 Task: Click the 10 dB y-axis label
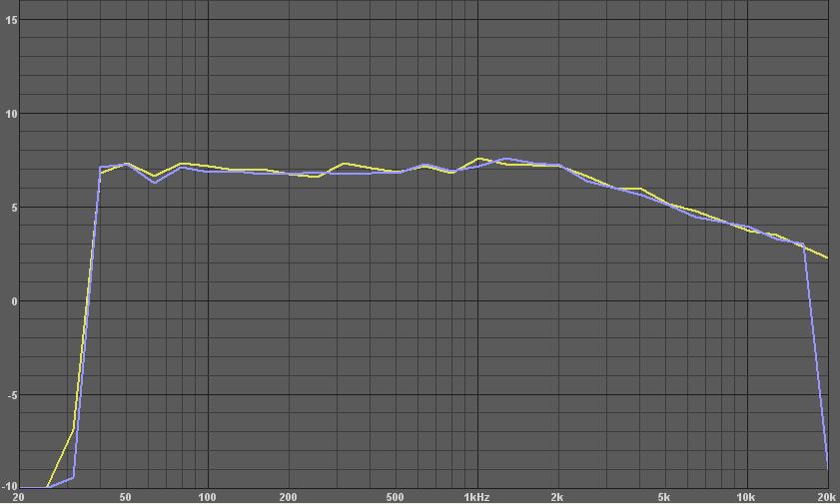pos(11,114)
